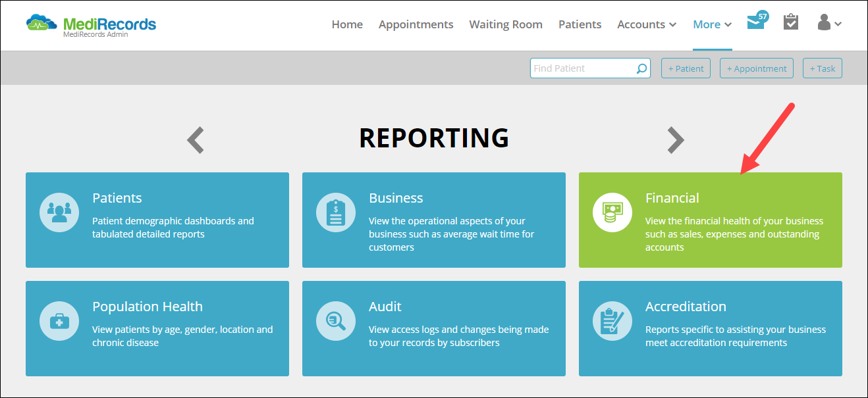
Task: Open the Appointments menu item
Action: [x=416, y=24]
